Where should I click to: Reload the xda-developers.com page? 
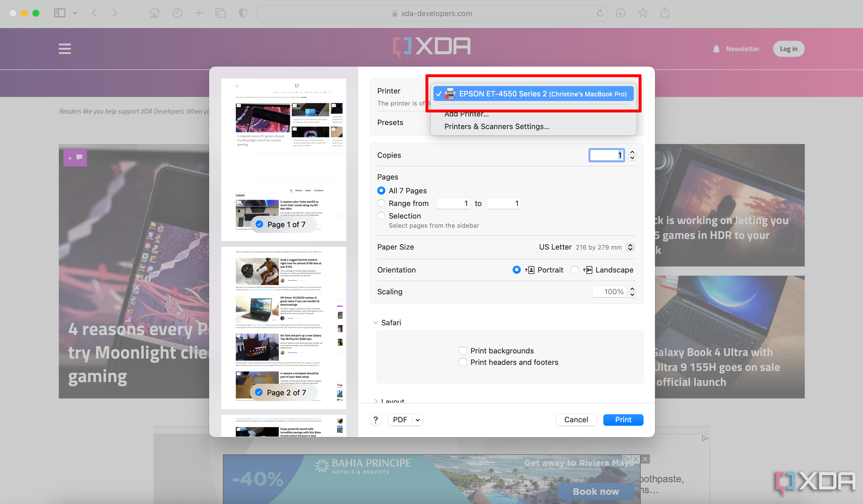[600, 13]
